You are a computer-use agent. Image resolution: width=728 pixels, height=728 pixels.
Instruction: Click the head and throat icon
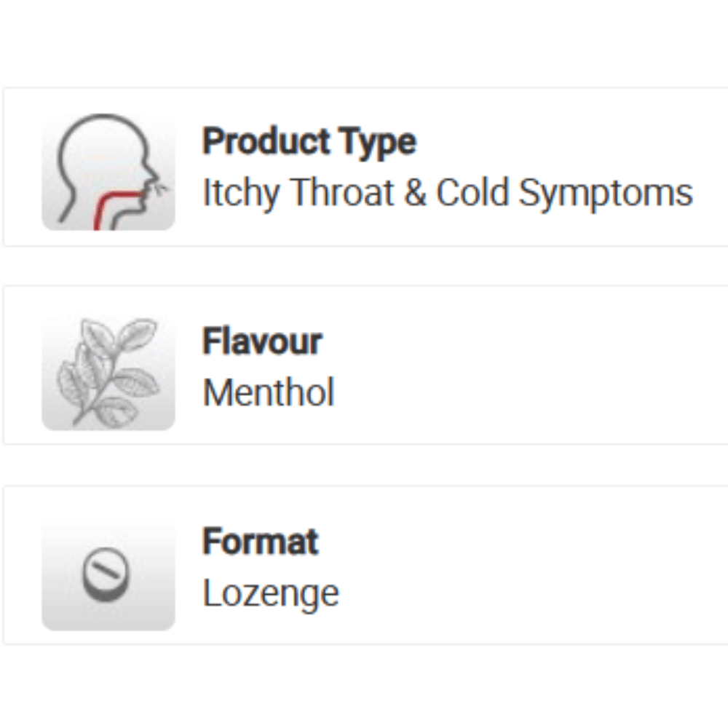pos(108,172)
